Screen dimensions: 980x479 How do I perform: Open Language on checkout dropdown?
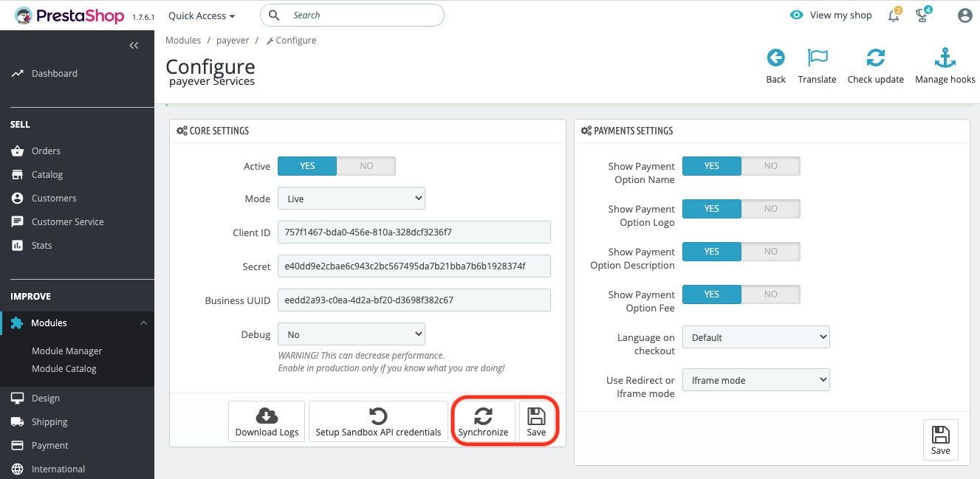tap(756, 337)
